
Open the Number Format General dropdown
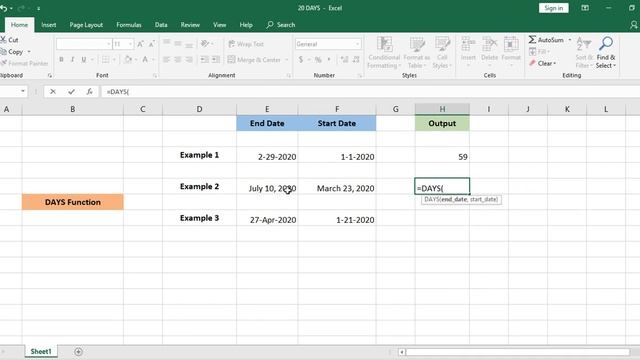coord(358,44)
